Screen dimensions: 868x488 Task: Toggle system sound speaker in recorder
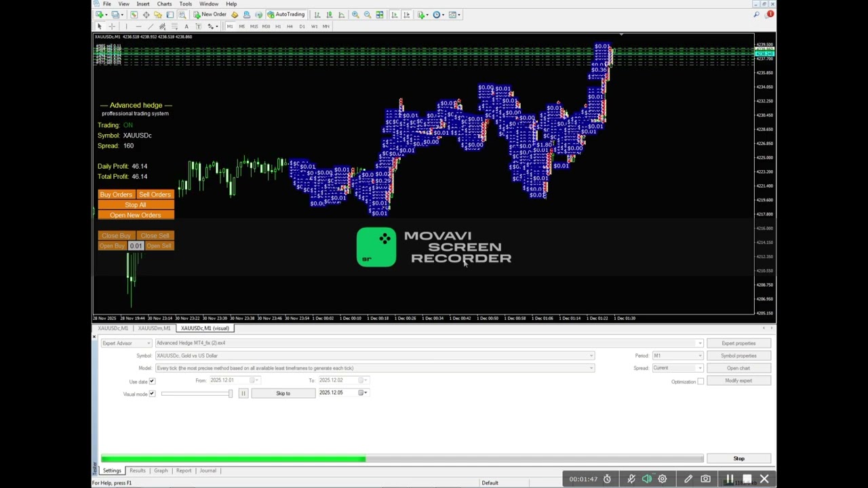pos(647,479)
